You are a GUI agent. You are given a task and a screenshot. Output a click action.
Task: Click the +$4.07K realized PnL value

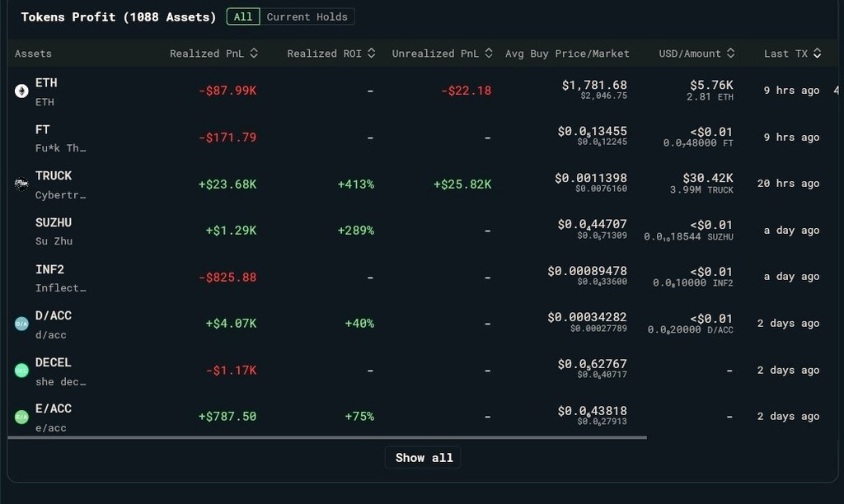[232, 324]
